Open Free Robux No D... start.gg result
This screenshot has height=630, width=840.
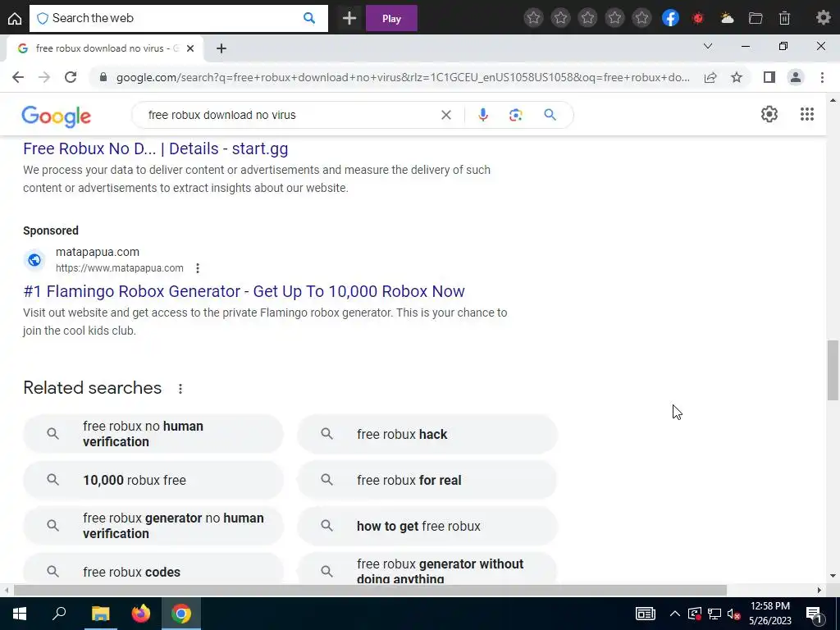click(x=155, y=148)
